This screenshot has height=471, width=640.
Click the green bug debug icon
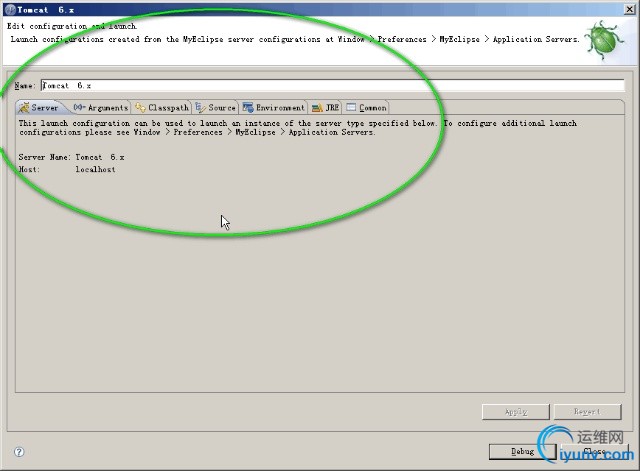[x=604, y=40]
